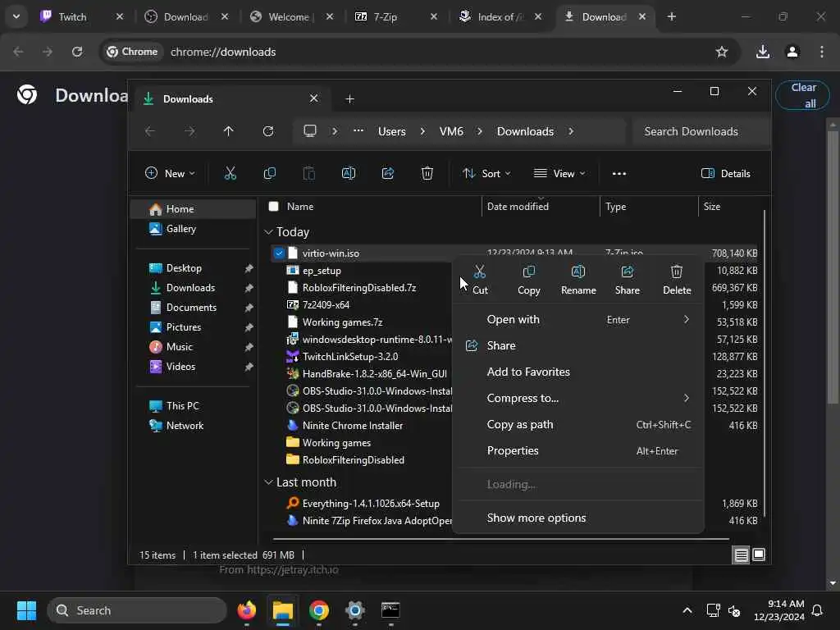Open the Chrome profile avatar icon

tap(792, 52)
